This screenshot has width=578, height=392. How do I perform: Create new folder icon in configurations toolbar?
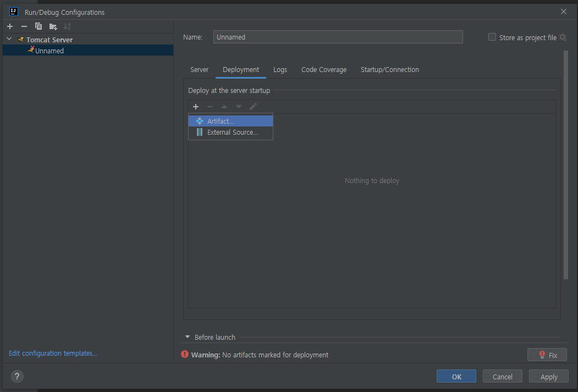53,26
